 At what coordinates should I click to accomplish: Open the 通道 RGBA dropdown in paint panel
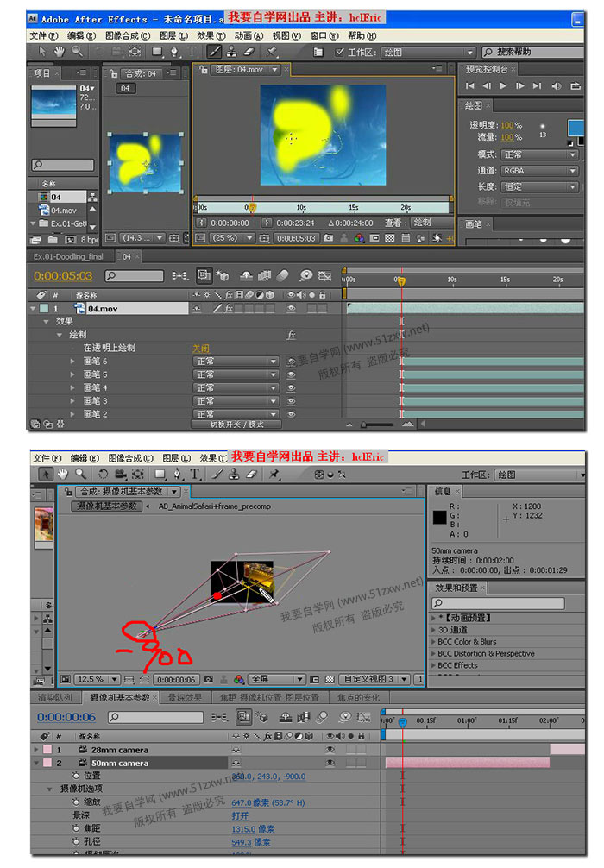[x=539, y=171]
